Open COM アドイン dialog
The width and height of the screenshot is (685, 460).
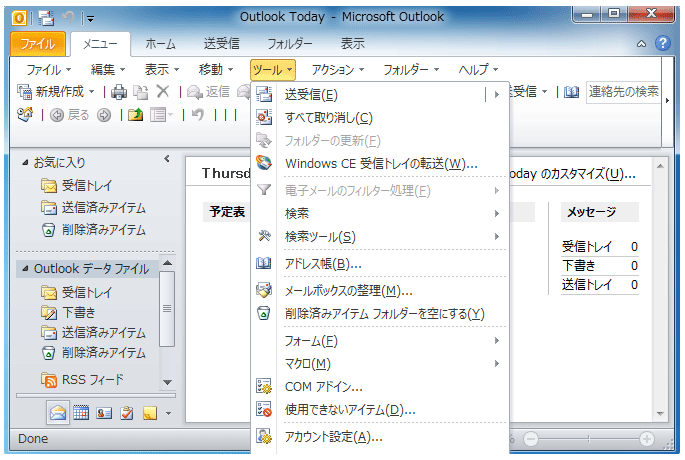[x=380, y=387]
